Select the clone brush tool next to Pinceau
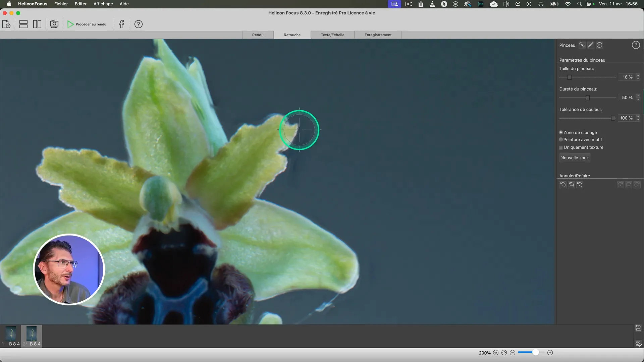This screenshot has width=644, height=362. [x=582, y=45]
